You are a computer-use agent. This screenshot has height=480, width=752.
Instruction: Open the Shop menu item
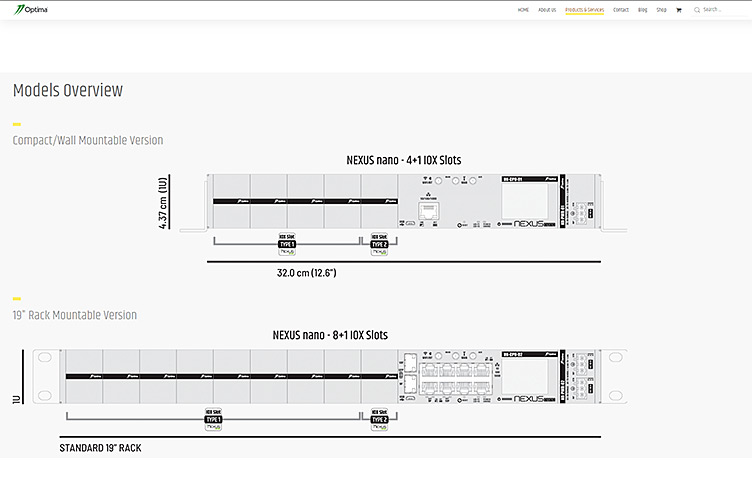[x=661, y=10]
